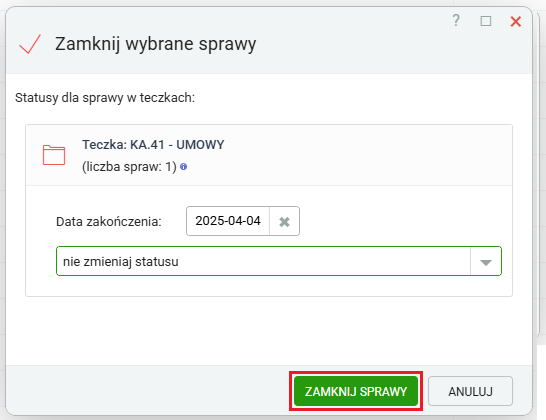Clear the end date with the gray X
Screen dimensions: 546x420
pyautogui.click(x=284, y=221)
